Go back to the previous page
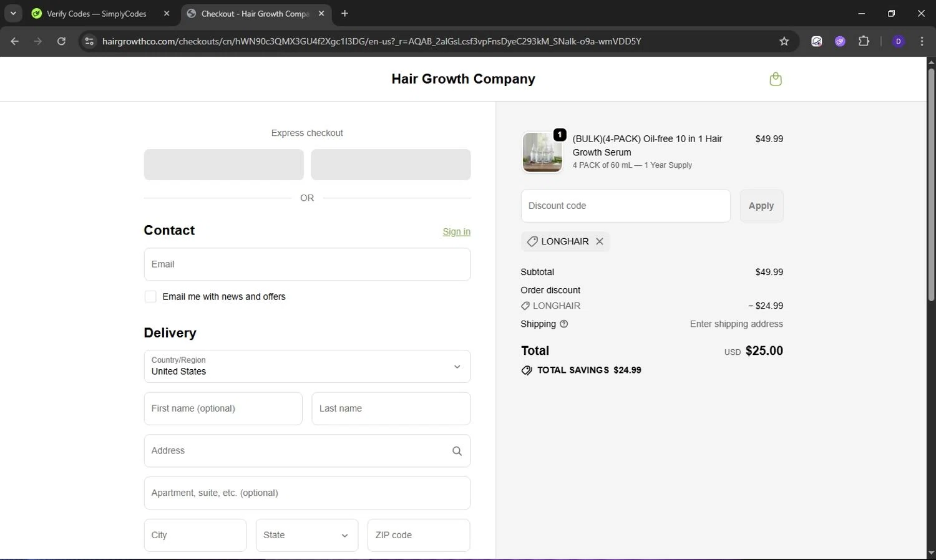This screenshot has width=936, height=560. point(15,41)
